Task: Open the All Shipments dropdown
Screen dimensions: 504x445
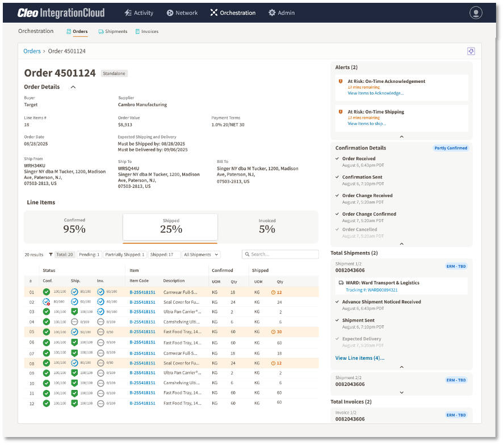Action: coord(201,255)
